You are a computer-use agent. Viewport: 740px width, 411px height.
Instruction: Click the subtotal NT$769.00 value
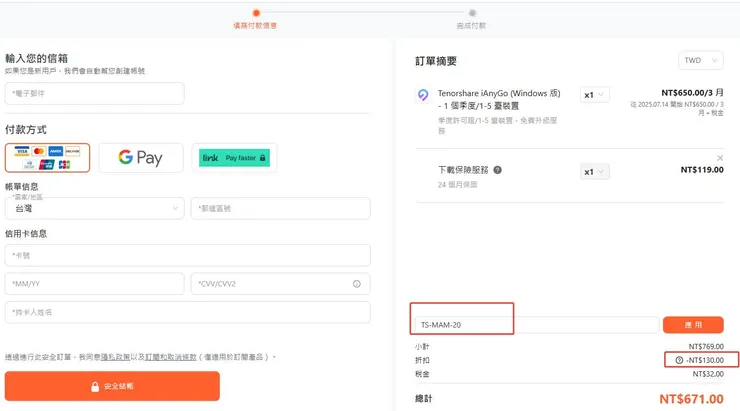(x=706, y=346)
